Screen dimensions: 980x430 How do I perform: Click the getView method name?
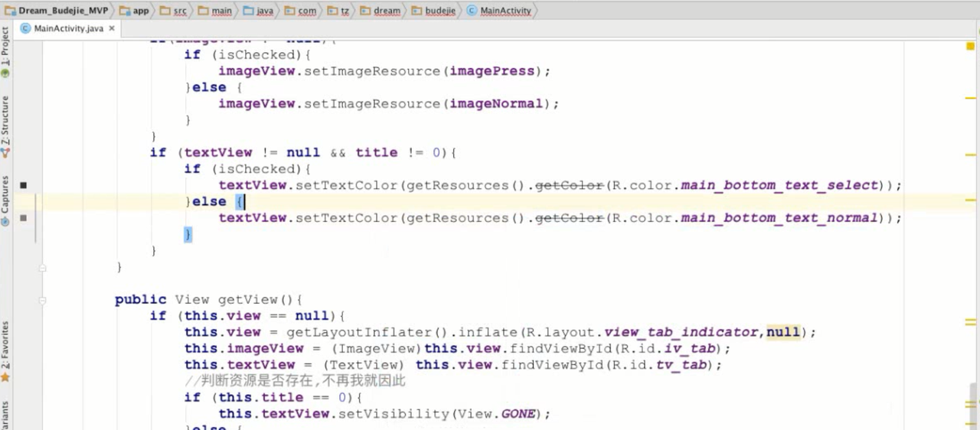(248, 300)
